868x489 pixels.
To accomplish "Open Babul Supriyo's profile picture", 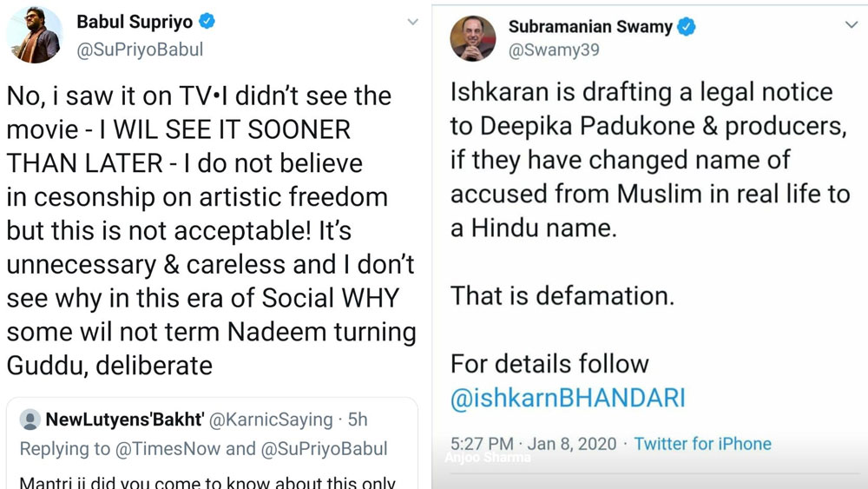I will (x=35, y=34).
